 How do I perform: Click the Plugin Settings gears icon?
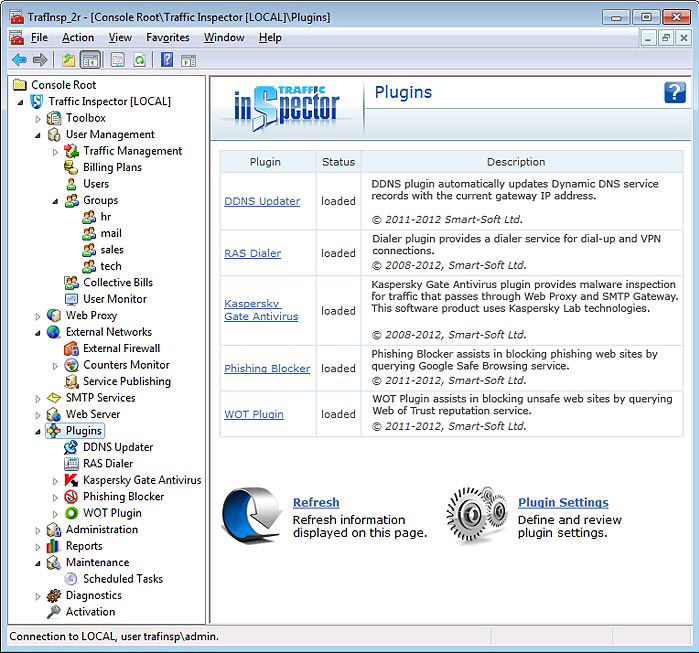point(477,515)
